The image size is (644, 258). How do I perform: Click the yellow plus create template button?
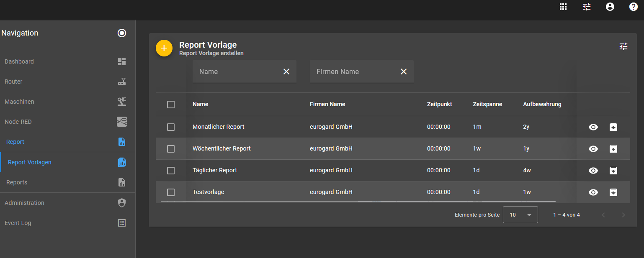(x=164, y=48)
